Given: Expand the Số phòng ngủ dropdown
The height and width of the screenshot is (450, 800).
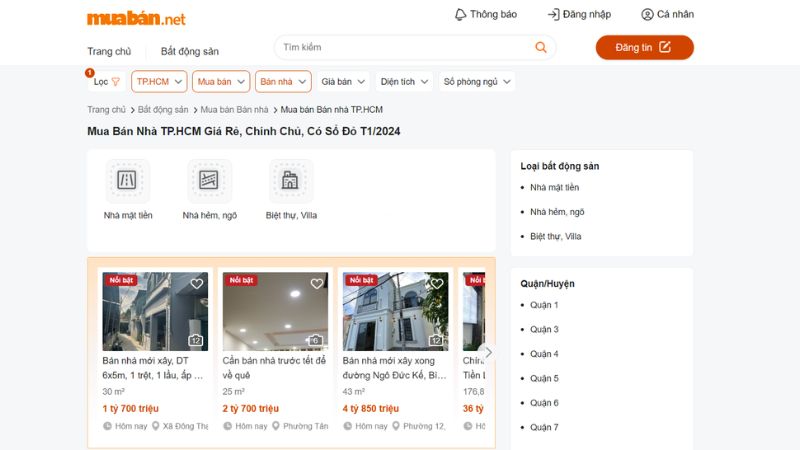Looking at the screenshot, I should pos(478,82).
